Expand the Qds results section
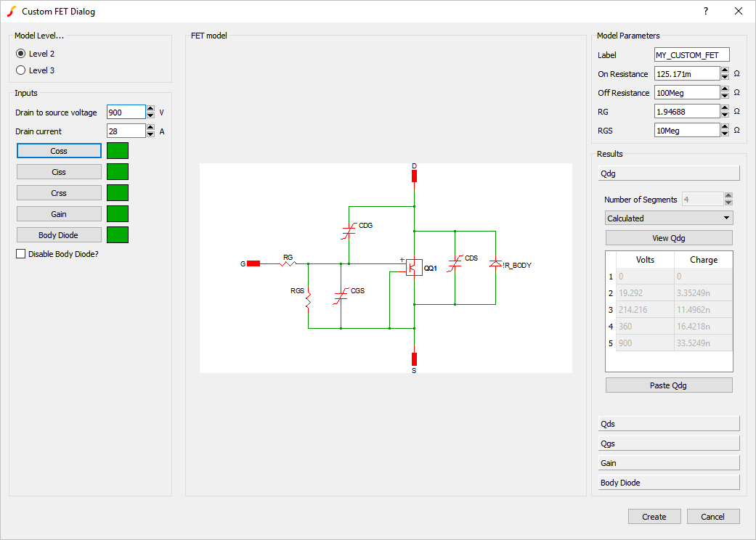The width and height of the screenshot is (756, 540). pyautogui.click(x=668, y=423)
